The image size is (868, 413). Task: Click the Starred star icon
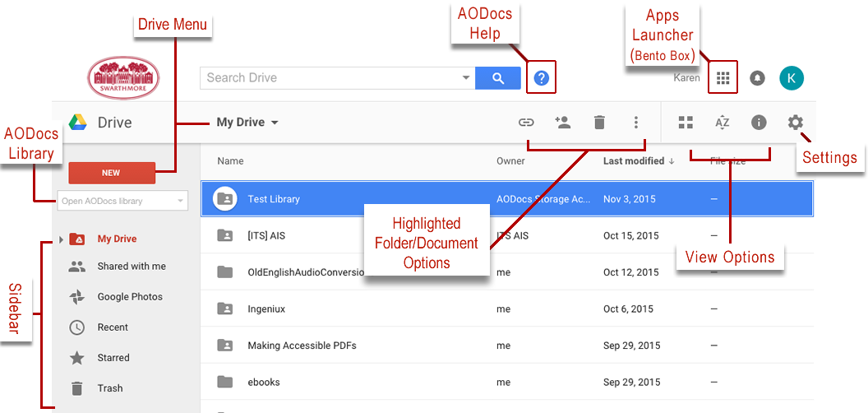(x=77, y=358)
